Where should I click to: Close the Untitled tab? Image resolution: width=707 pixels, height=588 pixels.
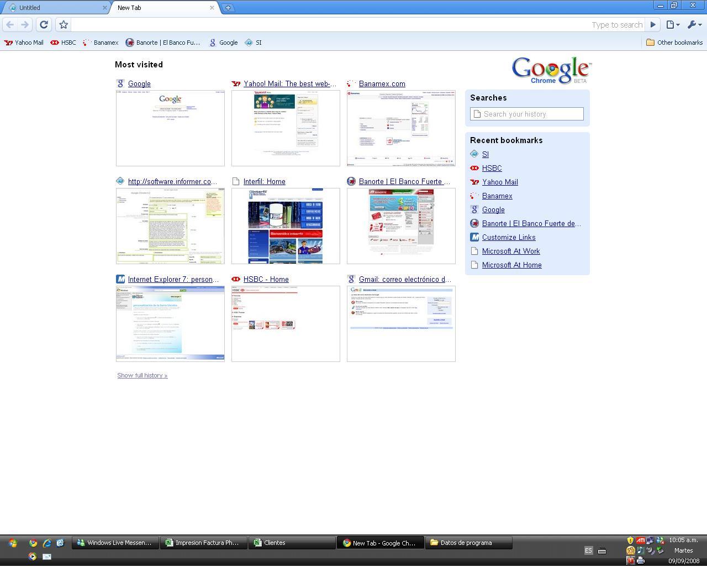[105, 8]
